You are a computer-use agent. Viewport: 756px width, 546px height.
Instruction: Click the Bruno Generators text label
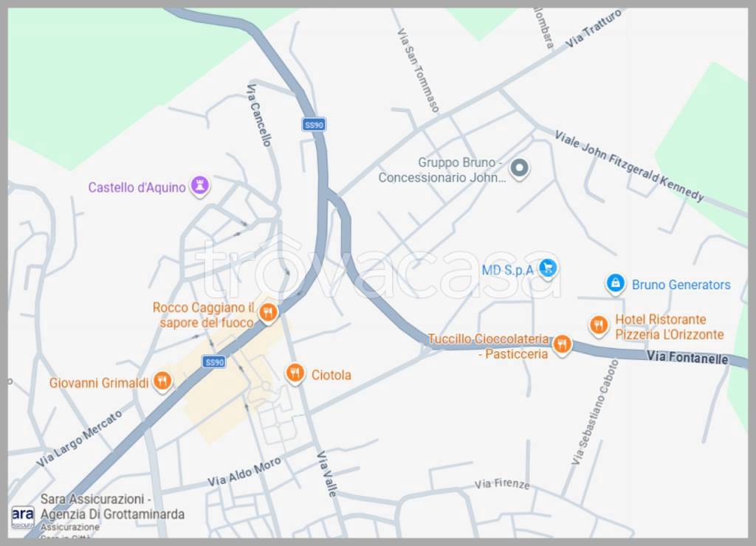pyautogui.click(x=681, y=285)
